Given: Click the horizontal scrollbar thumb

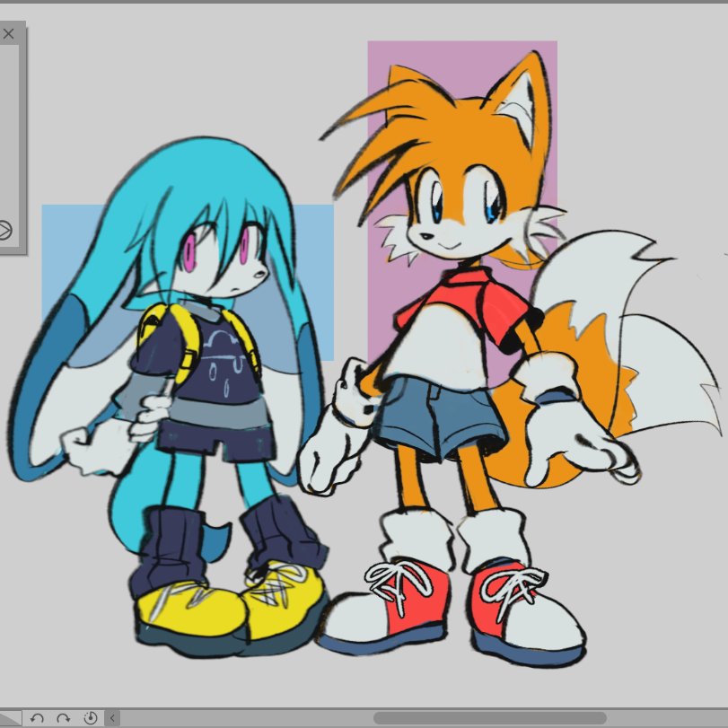Looking at the screenshot, I should [x=490, y=718].
